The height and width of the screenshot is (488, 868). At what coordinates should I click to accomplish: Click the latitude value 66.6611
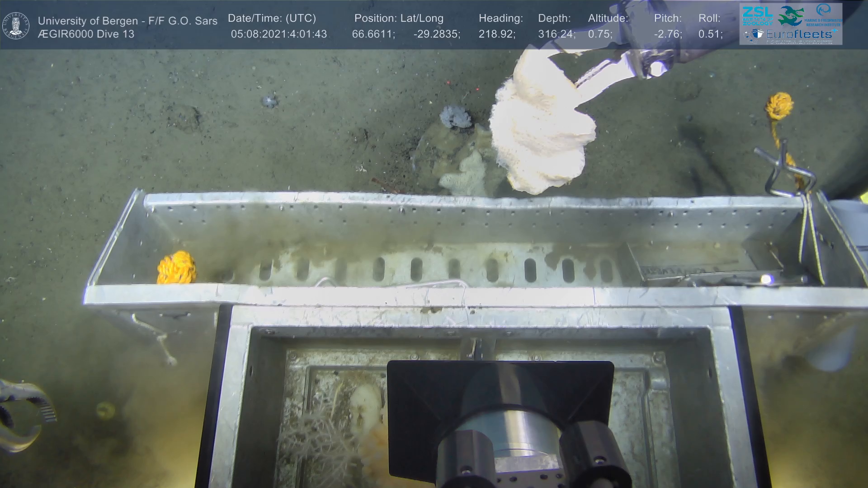coord(373,34)
